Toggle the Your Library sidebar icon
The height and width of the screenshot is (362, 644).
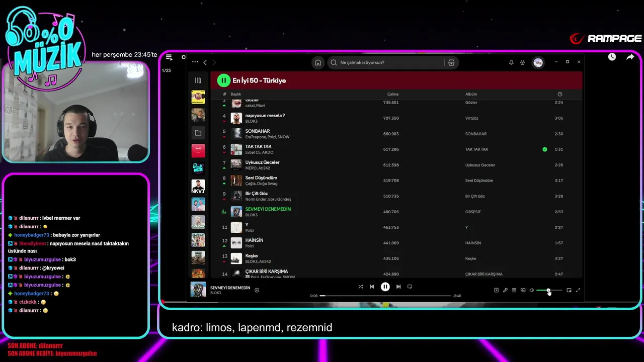198,80
